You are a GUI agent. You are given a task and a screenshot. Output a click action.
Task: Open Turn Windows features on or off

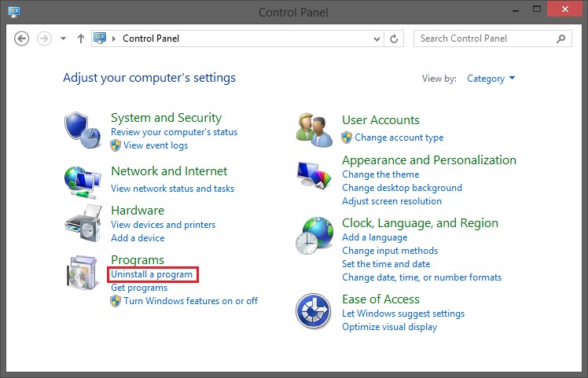click(x=190, y=301)
